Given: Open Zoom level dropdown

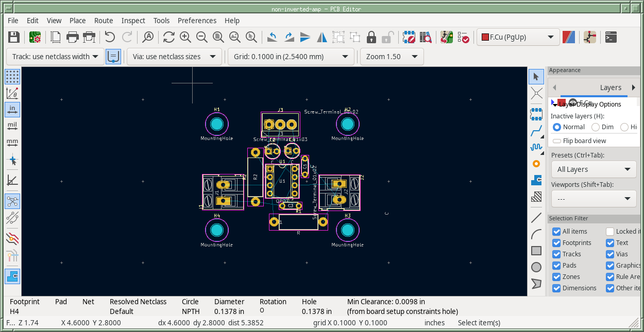Looking at the screenshot, I should (392, 57).
